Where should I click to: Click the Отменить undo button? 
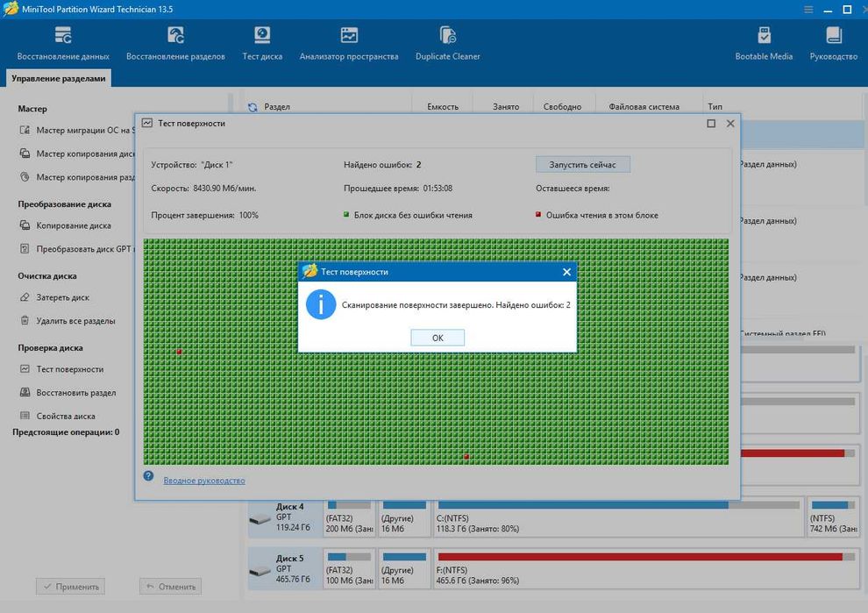pyautogui.click(x=170, y=587)
